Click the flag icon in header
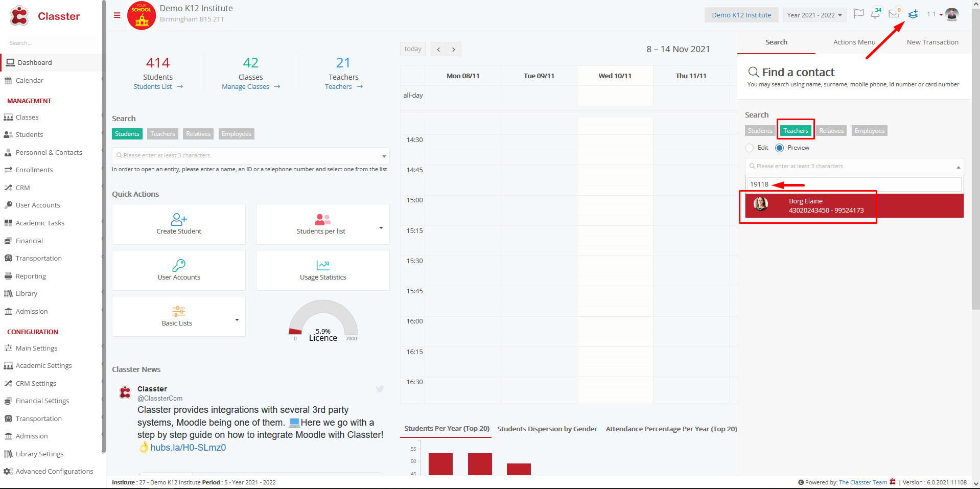 859,14
